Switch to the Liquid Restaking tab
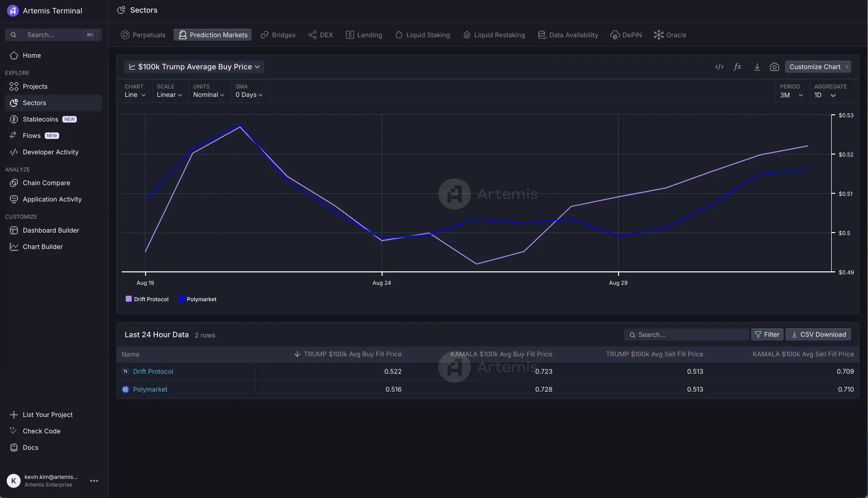 pyautogui.click(x=494, y=35)
